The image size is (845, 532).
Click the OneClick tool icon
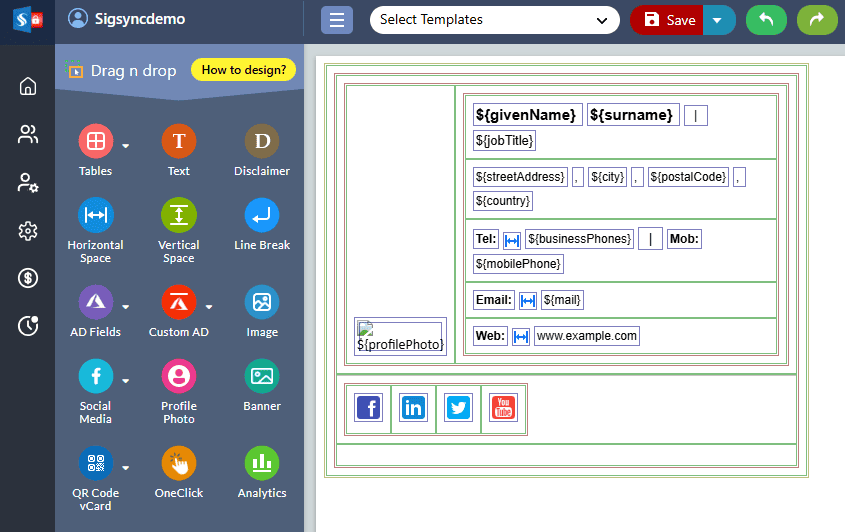click(x=178, y=463)
